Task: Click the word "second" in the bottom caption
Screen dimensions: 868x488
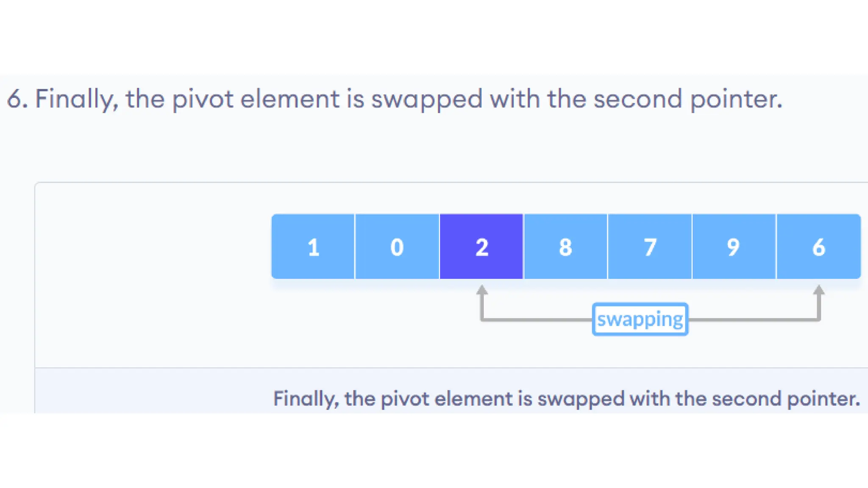Action: [x=746, y=399]
